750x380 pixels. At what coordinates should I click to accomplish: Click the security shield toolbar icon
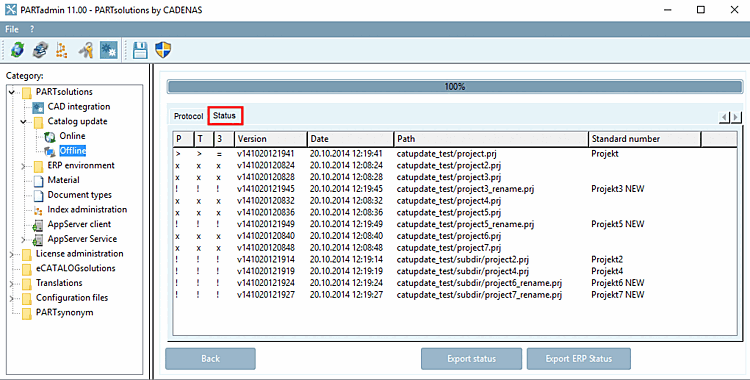(163, 50)
